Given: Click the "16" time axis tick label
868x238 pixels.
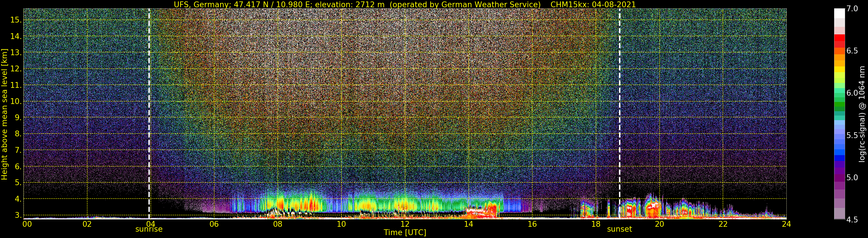Looking at the screenshot, I should (x=532, y=224).
